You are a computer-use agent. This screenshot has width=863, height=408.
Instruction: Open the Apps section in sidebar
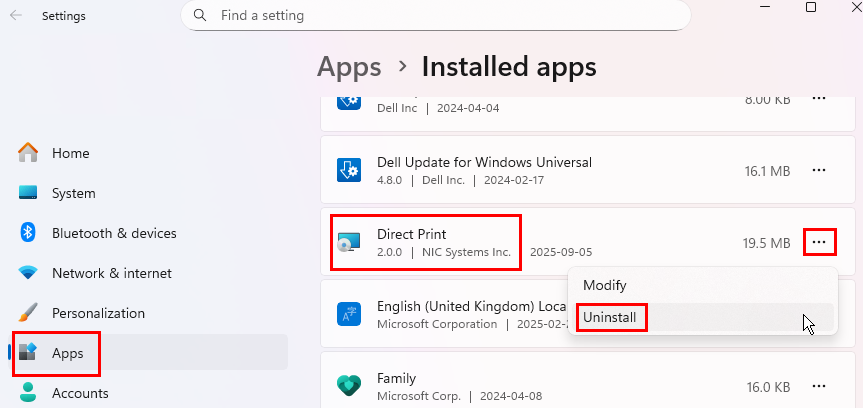68,353
